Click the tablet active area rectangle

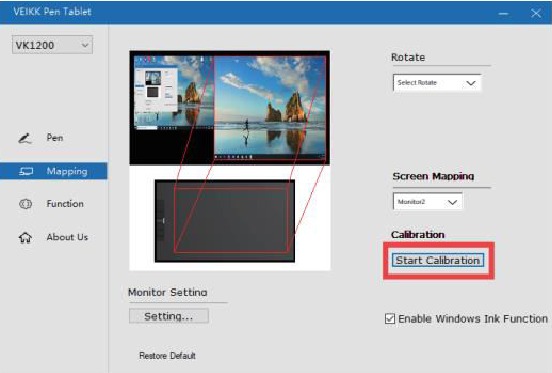click(231, 220)
